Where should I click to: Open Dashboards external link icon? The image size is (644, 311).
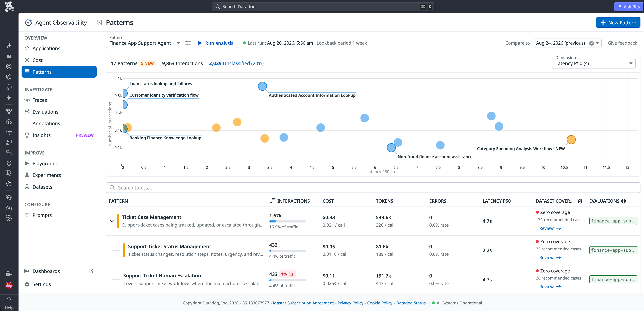click(91, 271)
